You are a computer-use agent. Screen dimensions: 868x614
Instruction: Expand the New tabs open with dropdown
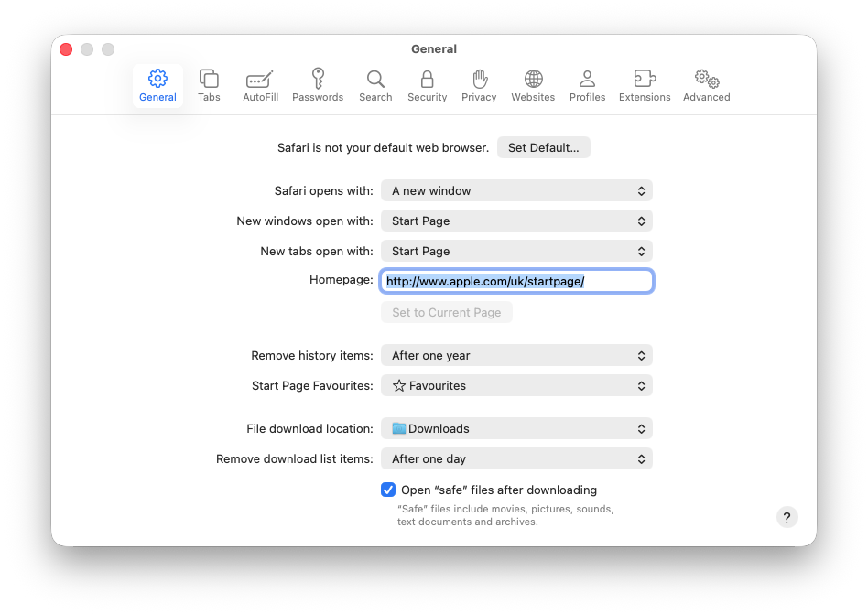[x=516, y=251]
